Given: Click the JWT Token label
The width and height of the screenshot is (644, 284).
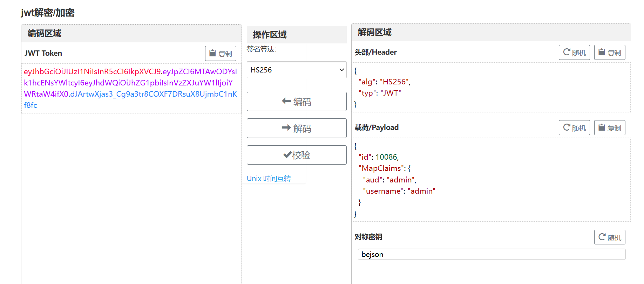Looking at the screenshot, I should (x=43, y=53).
